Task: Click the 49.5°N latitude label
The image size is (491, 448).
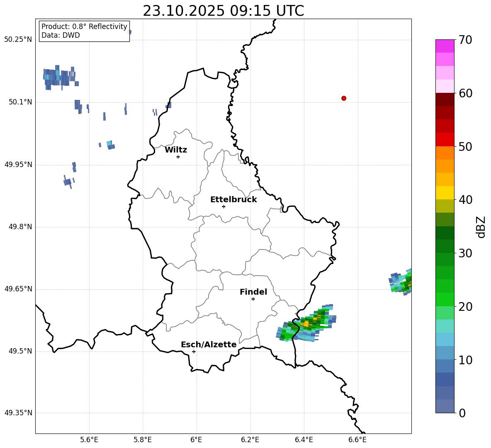Action: [x=20, y=351]
